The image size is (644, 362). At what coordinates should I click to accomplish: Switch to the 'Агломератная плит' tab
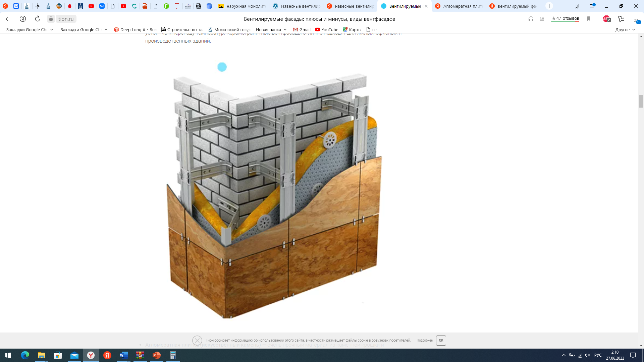[x=459, y=6]
